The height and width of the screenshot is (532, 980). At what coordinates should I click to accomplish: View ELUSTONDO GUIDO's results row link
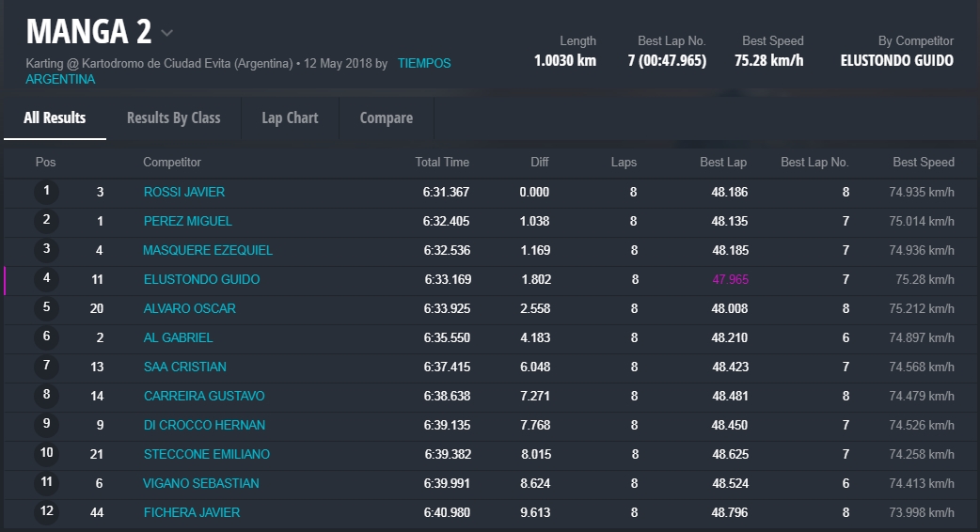click(201, 279)
